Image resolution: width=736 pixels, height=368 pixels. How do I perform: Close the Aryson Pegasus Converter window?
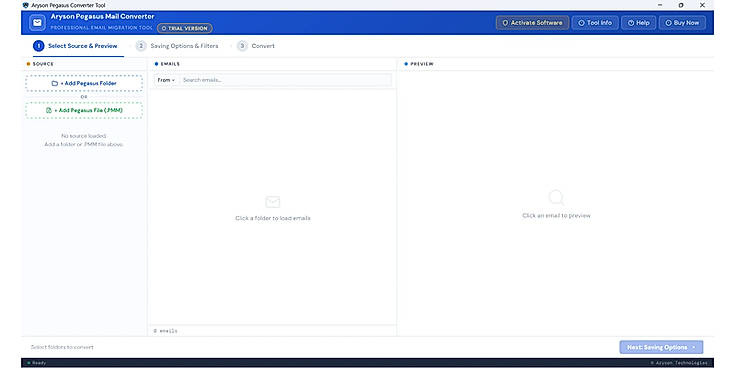click(x=702, y=5)
